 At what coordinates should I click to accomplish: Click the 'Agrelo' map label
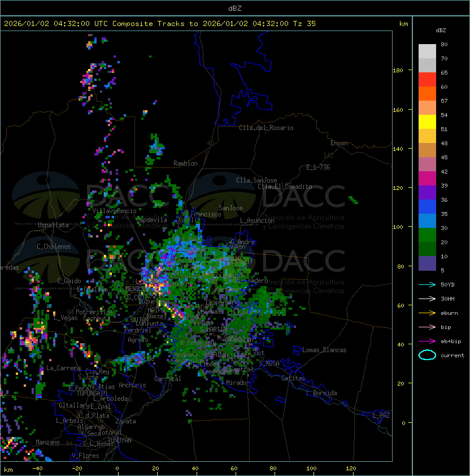138,340
